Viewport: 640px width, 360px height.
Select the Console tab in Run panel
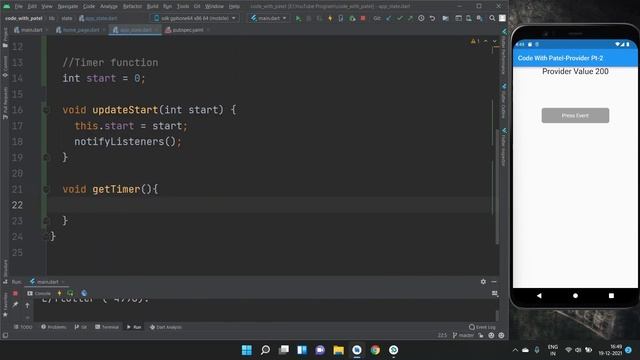point(39,293)
